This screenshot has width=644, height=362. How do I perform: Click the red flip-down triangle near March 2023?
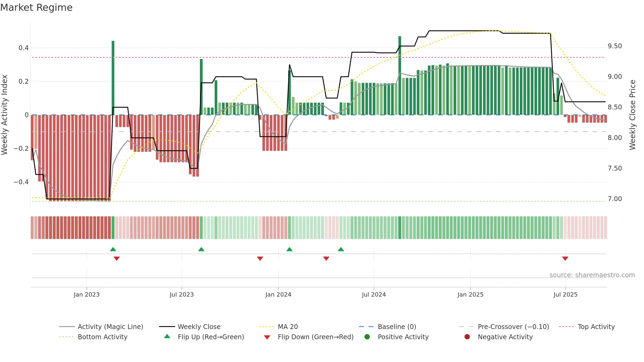[117, 258]
